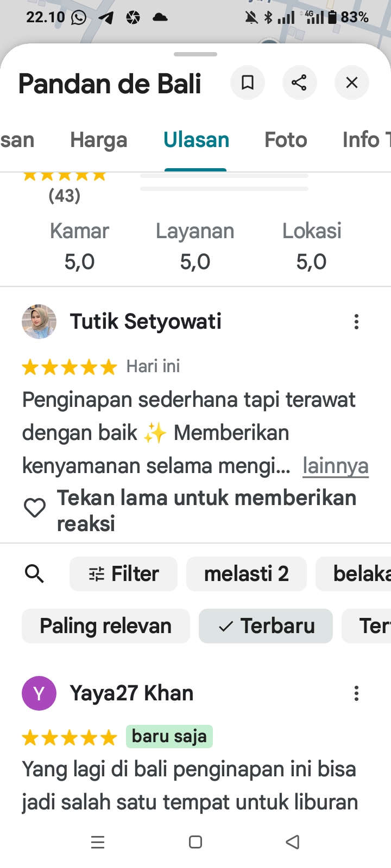Tap the share icon

pyautogui.click(x=299, y=82)
